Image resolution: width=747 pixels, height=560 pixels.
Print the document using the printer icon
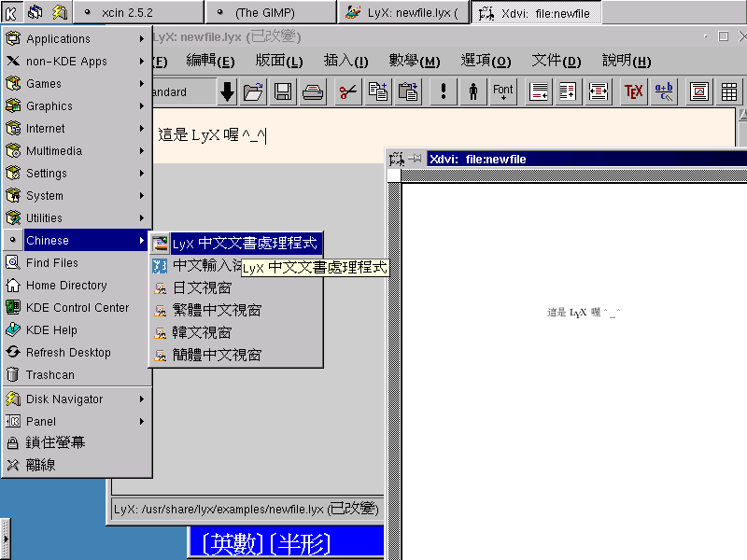click(313, 91)
